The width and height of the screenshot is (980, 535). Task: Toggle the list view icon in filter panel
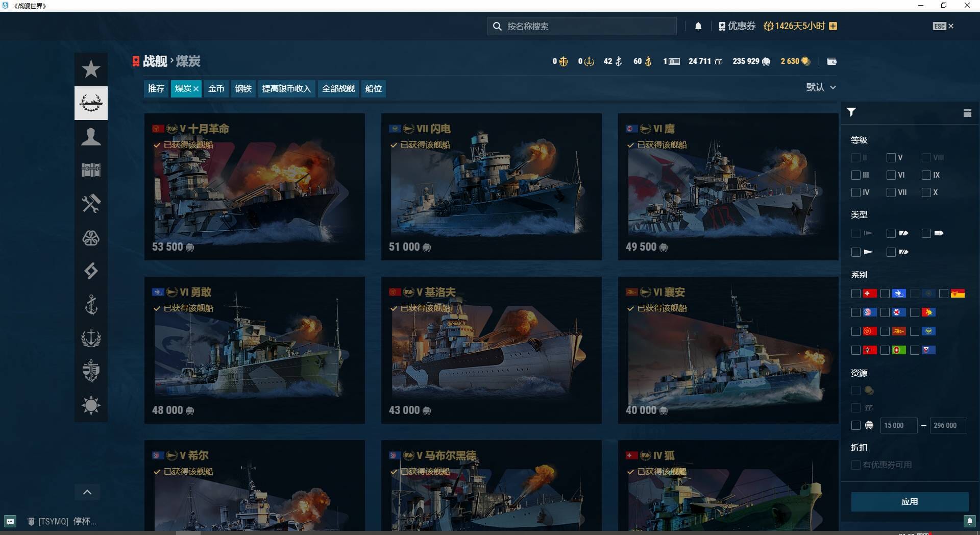tap(967, 113)
